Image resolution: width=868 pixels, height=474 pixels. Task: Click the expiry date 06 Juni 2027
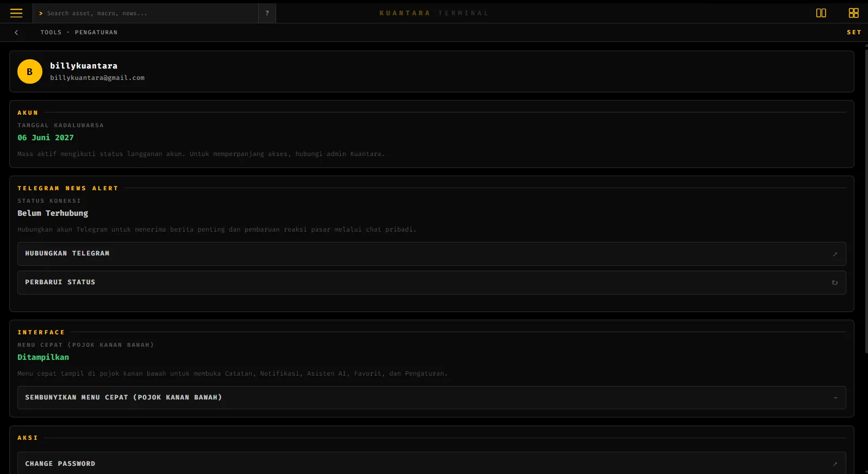coord(46,138)
